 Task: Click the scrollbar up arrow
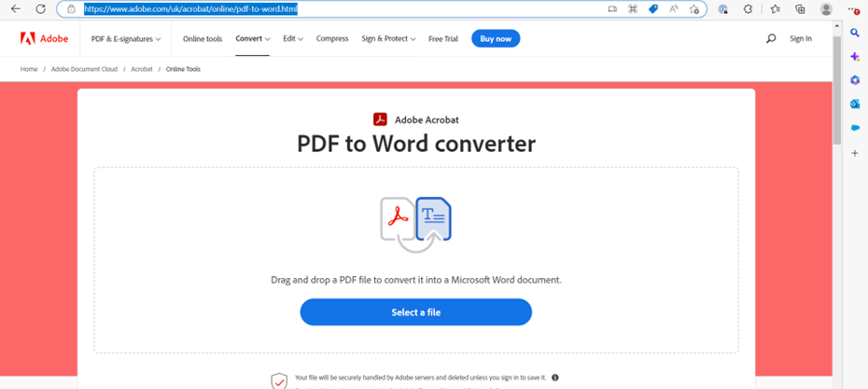[836, 26]
